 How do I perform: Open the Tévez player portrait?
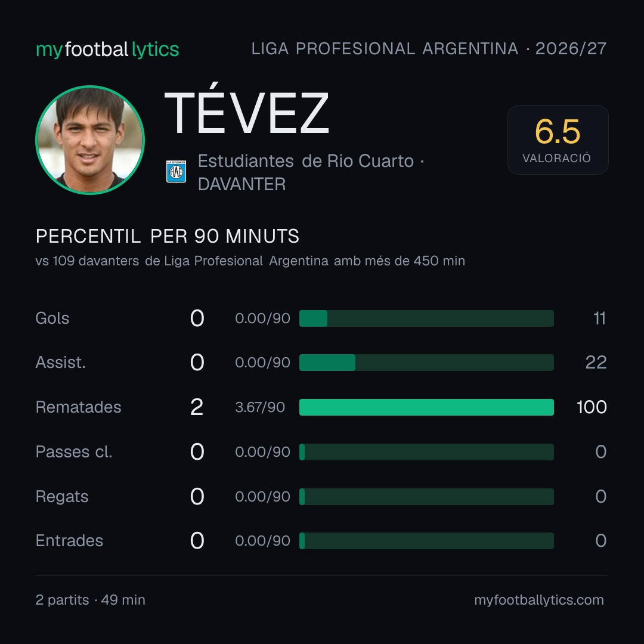coord(90,140)
